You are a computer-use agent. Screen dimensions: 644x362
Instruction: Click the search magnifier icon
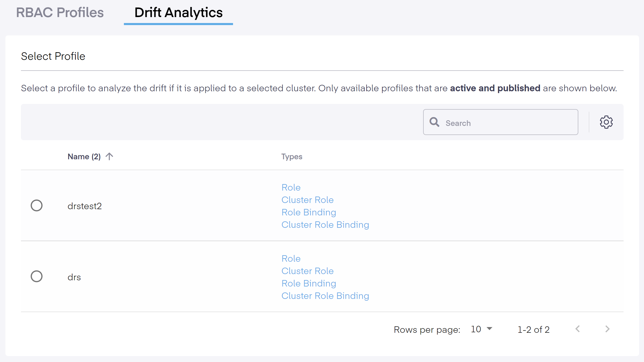pos(434,122)
